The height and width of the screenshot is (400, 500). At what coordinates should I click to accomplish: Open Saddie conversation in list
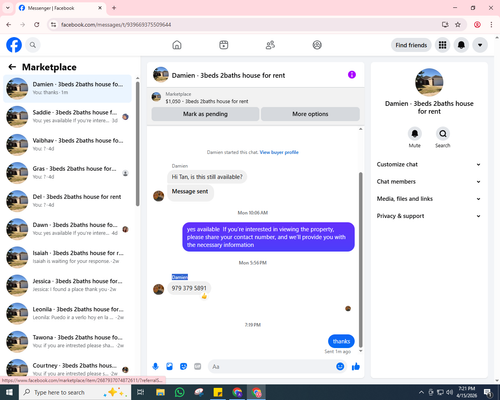(67, 117)
